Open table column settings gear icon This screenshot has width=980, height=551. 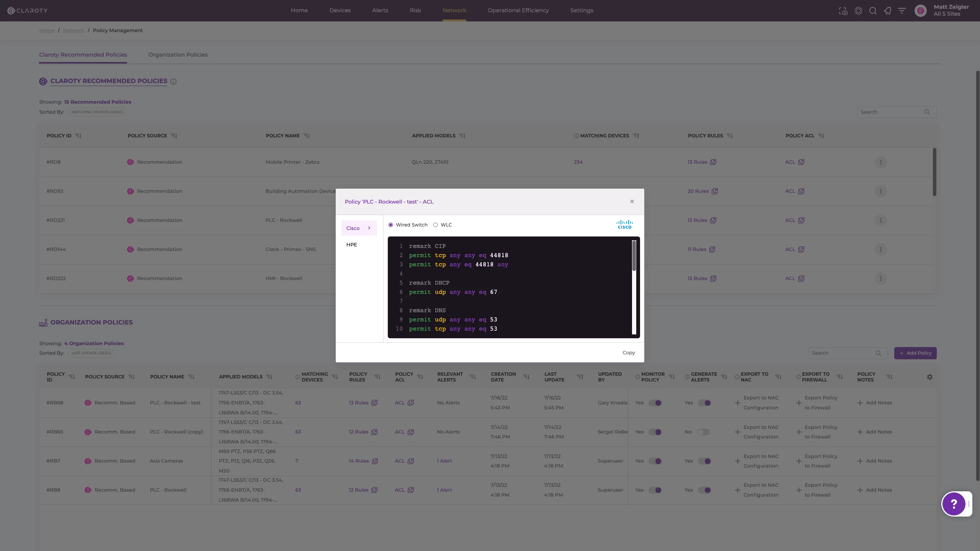click(929, 377)
